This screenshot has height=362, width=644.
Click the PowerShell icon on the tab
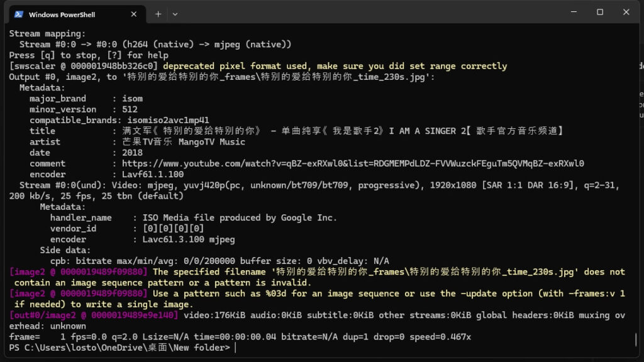[18, 14]
